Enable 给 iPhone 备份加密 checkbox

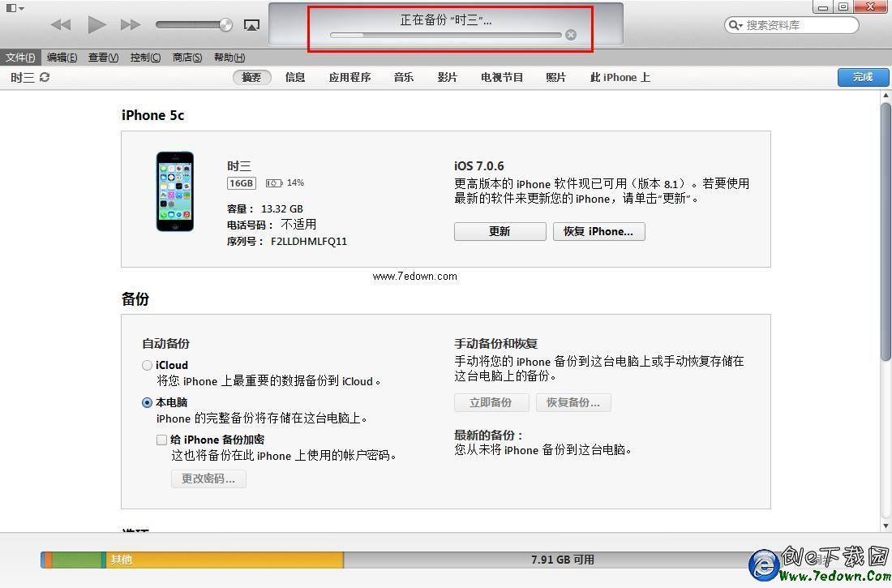161,440
